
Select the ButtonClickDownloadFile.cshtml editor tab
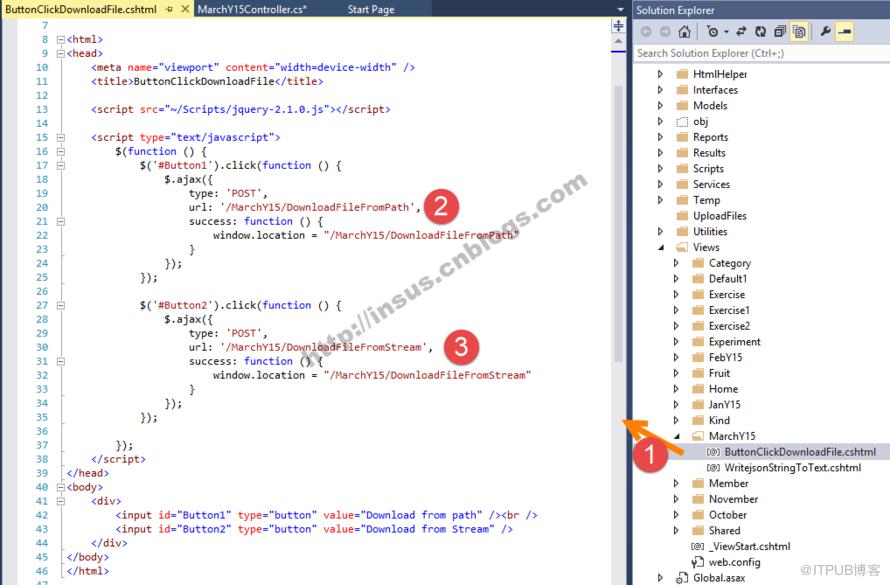point(81,9)
